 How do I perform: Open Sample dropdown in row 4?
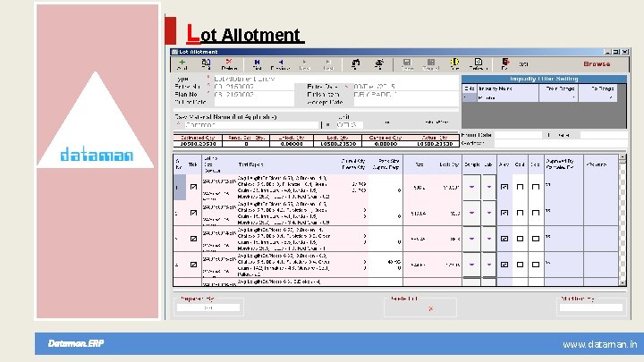point(471,265)
